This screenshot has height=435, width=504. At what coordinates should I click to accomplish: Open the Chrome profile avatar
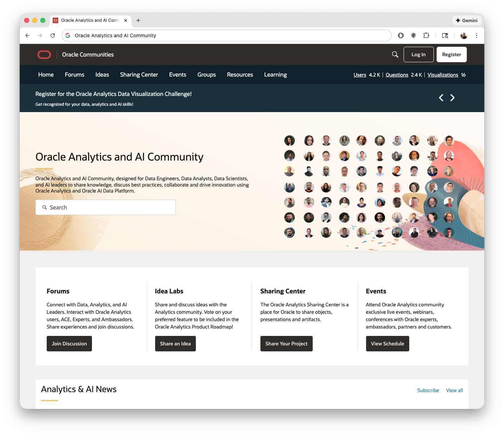(x=464, y=35)
